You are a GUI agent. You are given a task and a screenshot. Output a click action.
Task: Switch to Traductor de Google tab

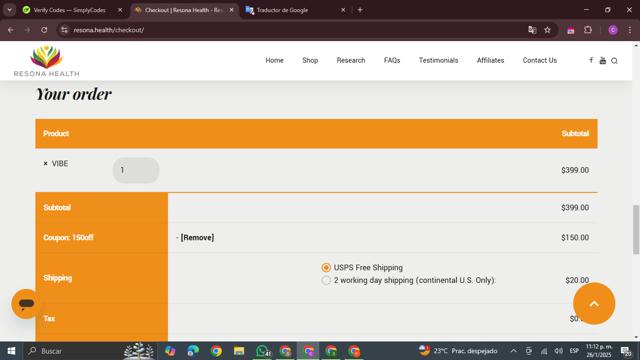click(296, 10)
